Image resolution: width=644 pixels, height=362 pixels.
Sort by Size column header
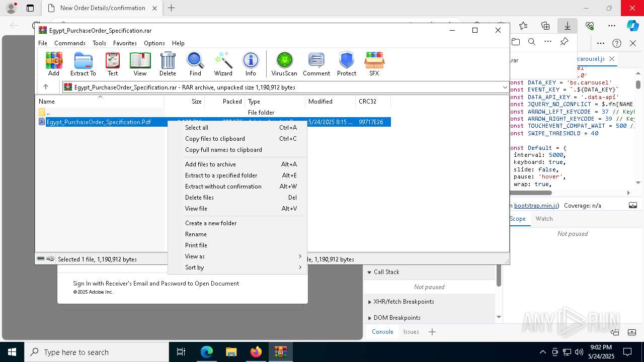184,101
